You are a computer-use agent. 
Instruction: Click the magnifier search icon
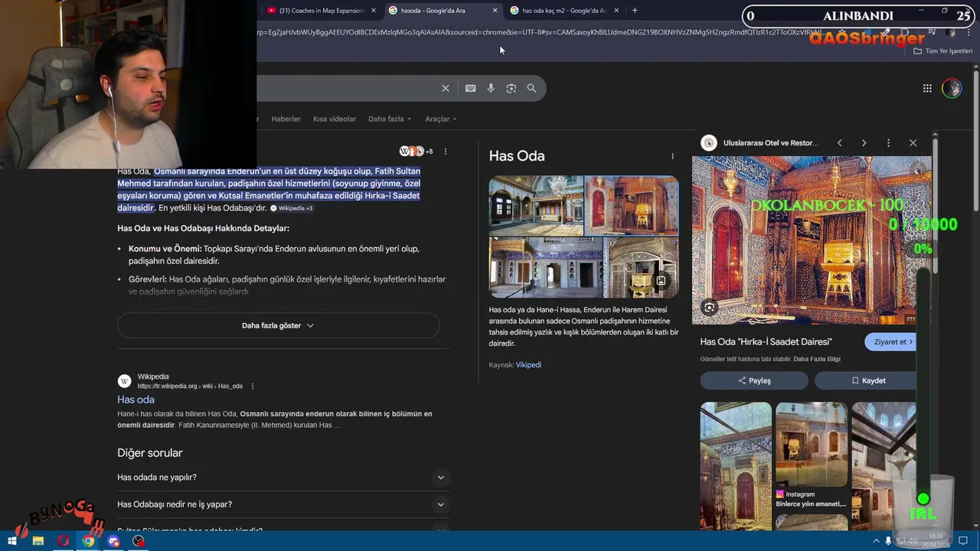[531, 88]
